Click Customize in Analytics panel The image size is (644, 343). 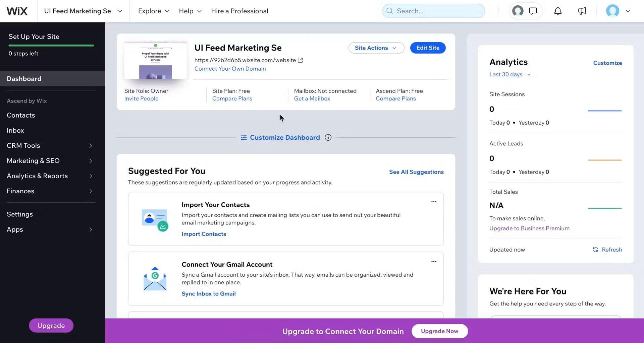coord(607,63)
